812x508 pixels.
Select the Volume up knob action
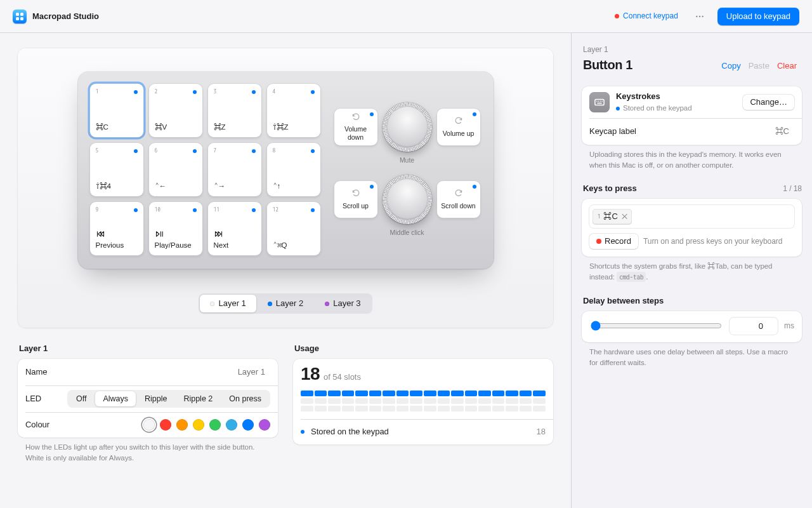pos(459,127)
